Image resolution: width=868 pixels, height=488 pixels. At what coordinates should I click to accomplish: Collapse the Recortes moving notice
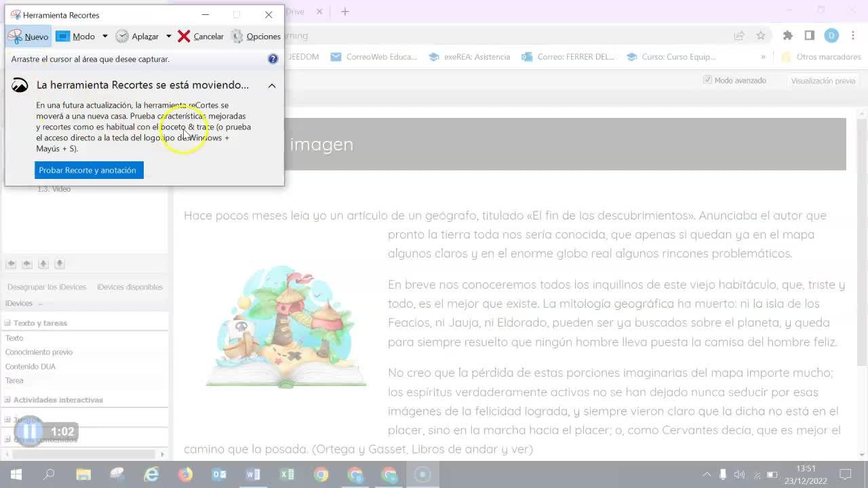272,85
